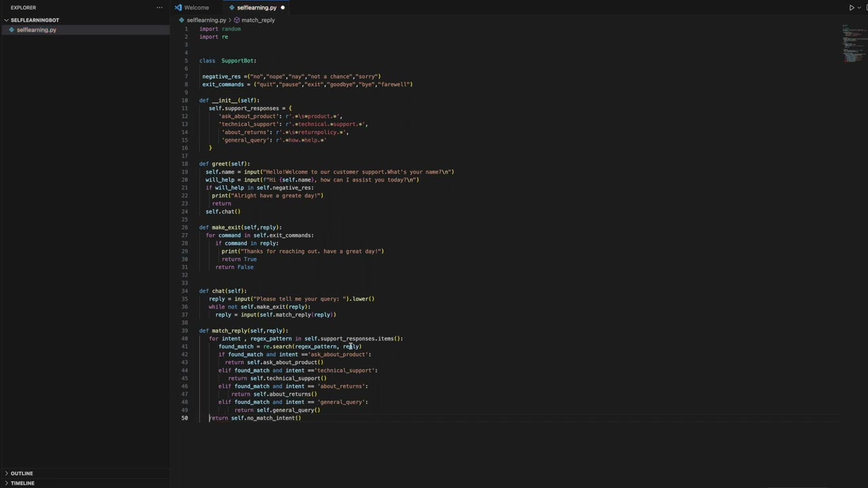
Task: Click the 'class SupportBot:' line
Action: click(228, 61)
